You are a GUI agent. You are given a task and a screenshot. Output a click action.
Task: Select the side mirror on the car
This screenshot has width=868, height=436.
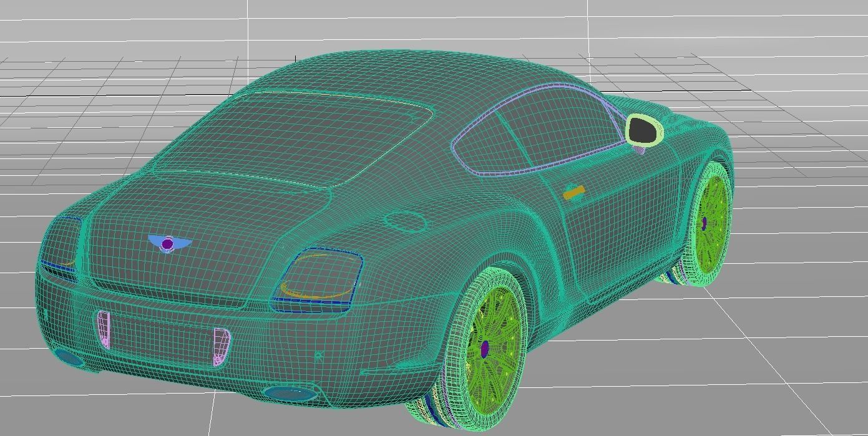pyautogui.click(x=645, y=131)
